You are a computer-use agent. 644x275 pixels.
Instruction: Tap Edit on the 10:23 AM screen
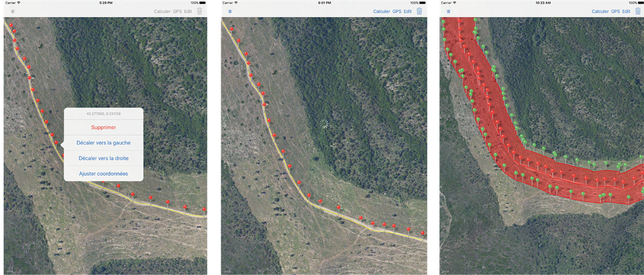pos(626,12)
